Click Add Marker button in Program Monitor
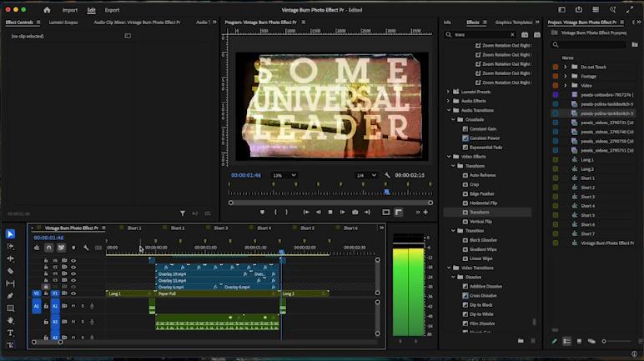The width and height of the screenshot is (644, 361). point(262,212)
